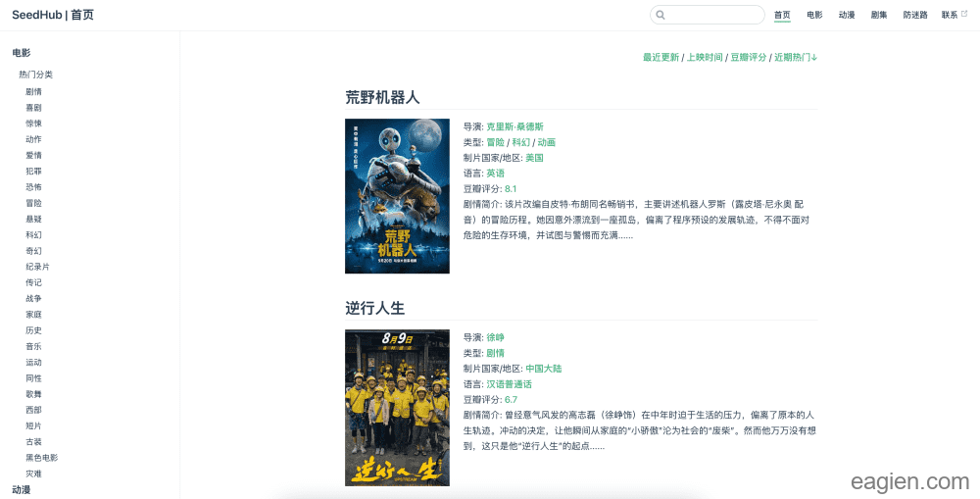This screenshot has width=980, height=499.
Task: Select director 克里斯·桑德斯 link
Action: pyautogui.click(x=514, y=126)
